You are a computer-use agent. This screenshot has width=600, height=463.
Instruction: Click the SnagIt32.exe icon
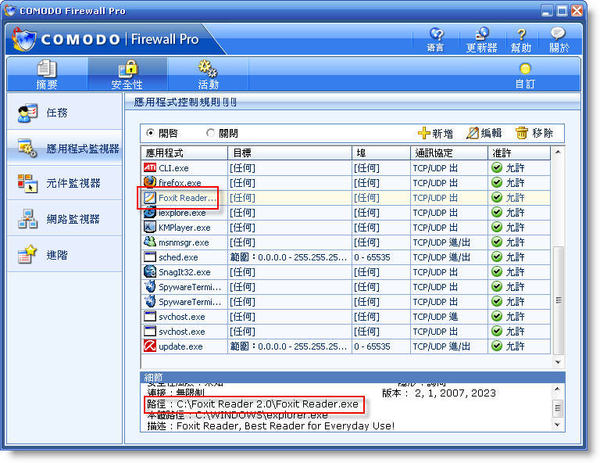point(150,272)
